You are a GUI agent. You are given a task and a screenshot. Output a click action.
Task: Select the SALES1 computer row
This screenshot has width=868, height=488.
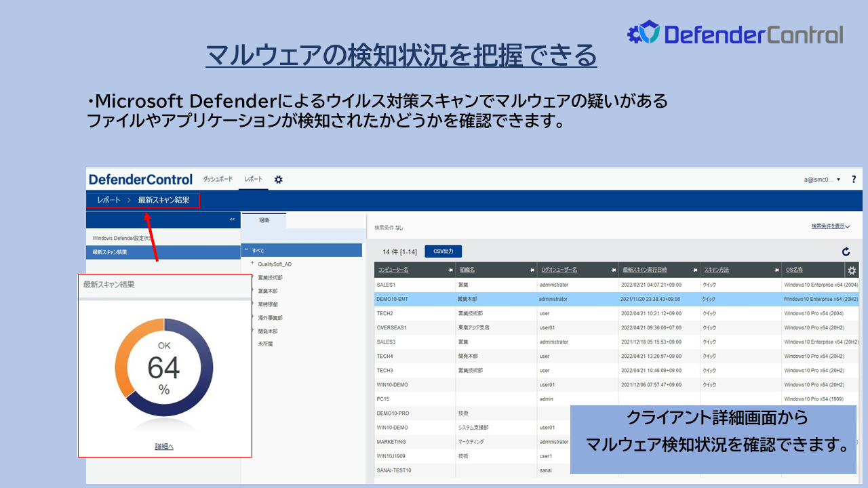(x=616, y=285)
